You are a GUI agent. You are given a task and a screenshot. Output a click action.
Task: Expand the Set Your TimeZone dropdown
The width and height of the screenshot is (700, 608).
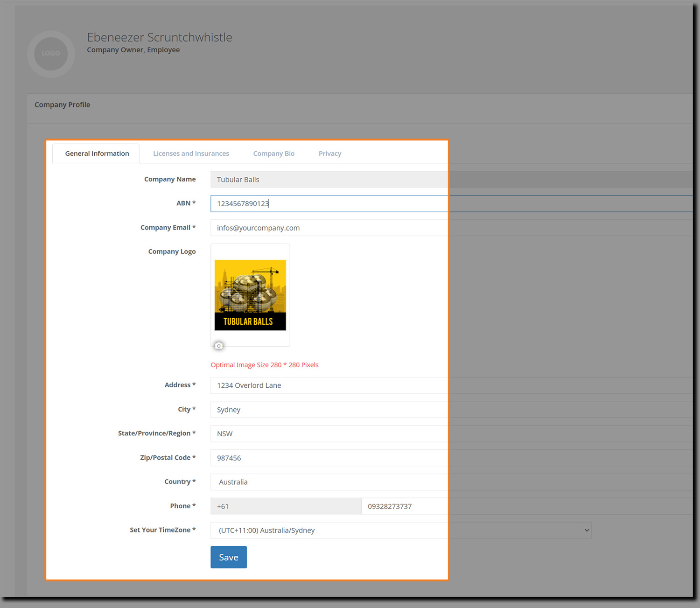pyautogui.click(x=401, y=530)
